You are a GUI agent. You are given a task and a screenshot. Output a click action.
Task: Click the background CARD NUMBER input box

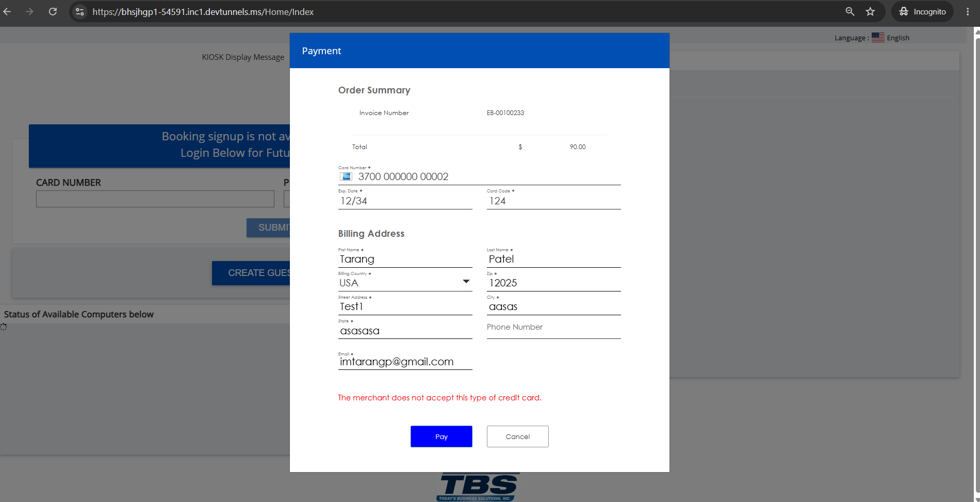[x=155, y=199]
